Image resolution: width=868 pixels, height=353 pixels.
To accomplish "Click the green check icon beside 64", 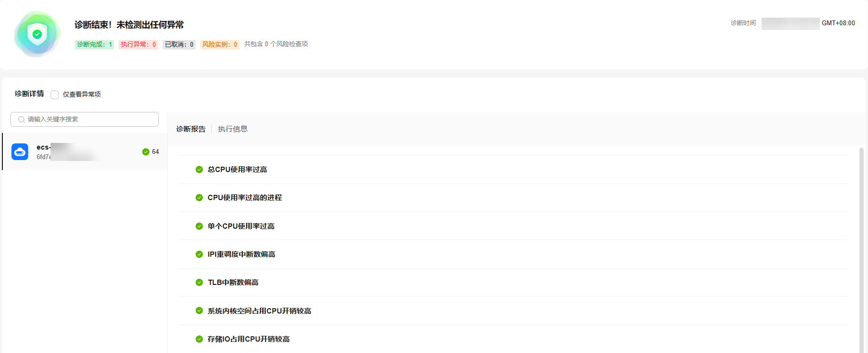I will pyautogui.click(x=146, y=152).
